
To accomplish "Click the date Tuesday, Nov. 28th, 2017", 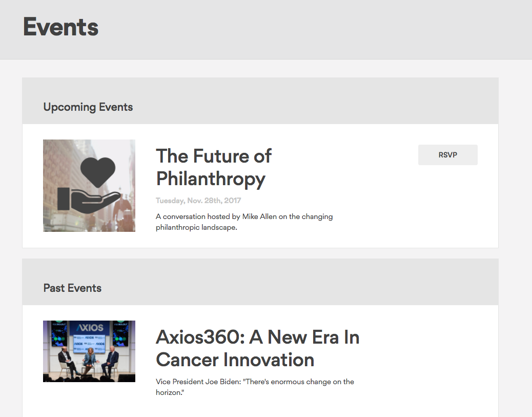I will pos(198,201).
